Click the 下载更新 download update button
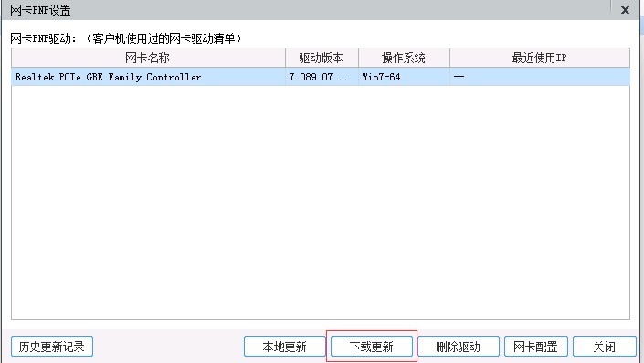This screenshot has height=363, width=644. (372, 347)
